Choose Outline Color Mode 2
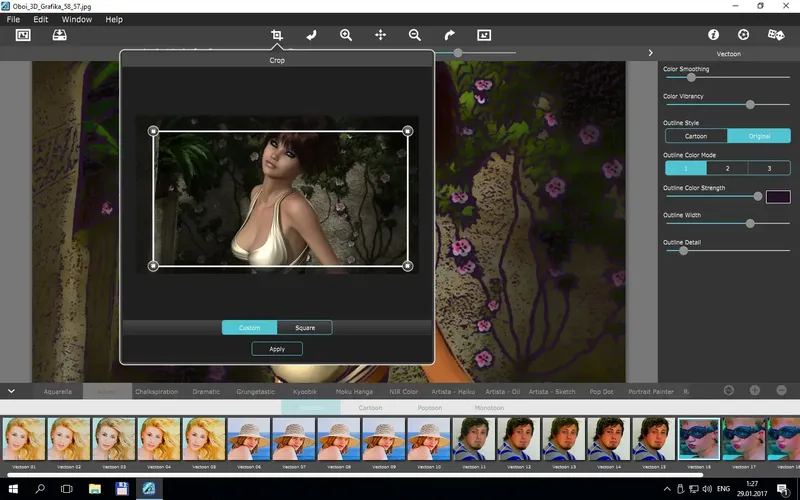The width and height of the screenshot is (800, 500). click(x=727, y=169)
